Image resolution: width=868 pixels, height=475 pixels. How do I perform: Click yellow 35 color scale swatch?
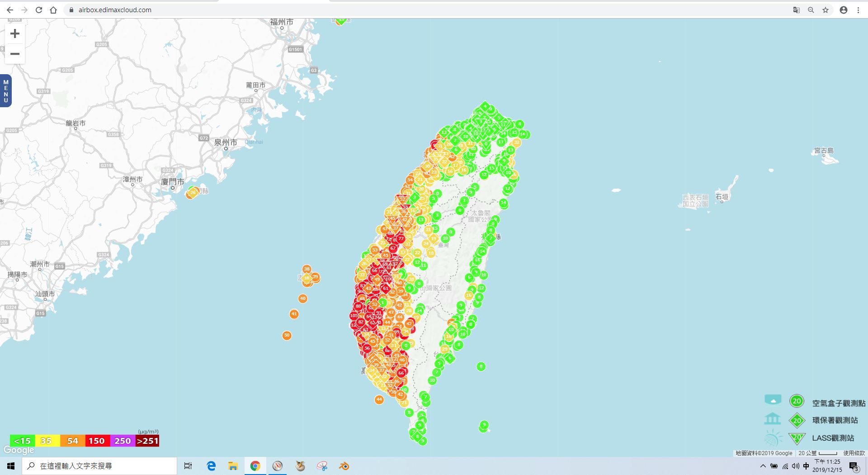47,441
